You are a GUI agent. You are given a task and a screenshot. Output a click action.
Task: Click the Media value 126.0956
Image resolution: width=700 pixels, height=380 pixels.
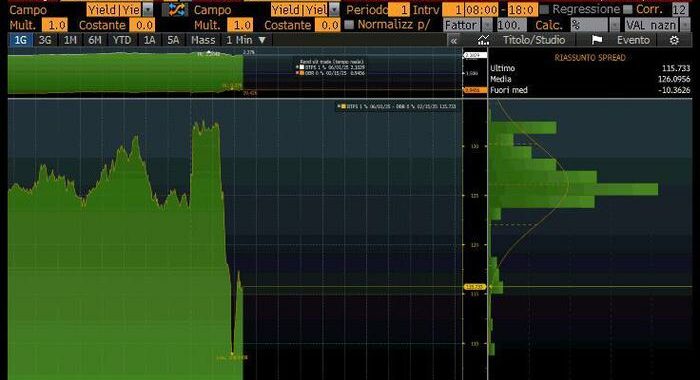(674, 79)
